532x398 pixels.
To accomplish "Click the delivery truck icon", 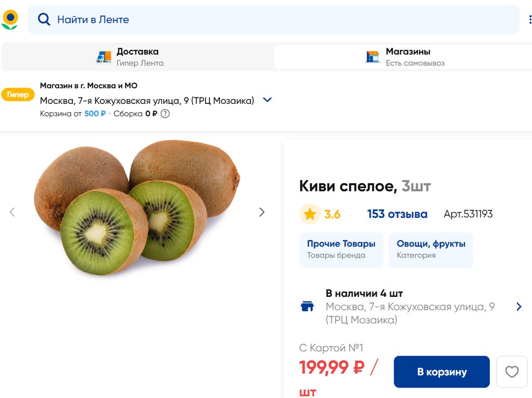I will (x=104, y=57).
